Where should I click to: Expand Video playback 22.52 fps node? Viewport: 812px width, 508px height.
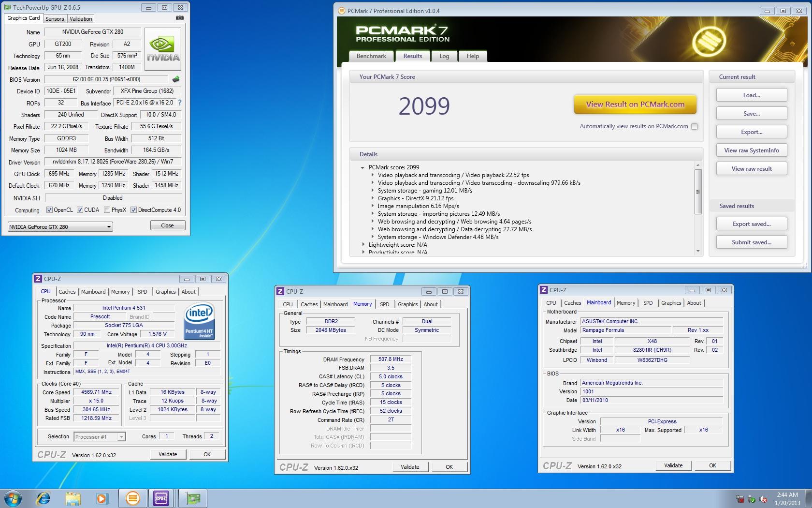372,175
